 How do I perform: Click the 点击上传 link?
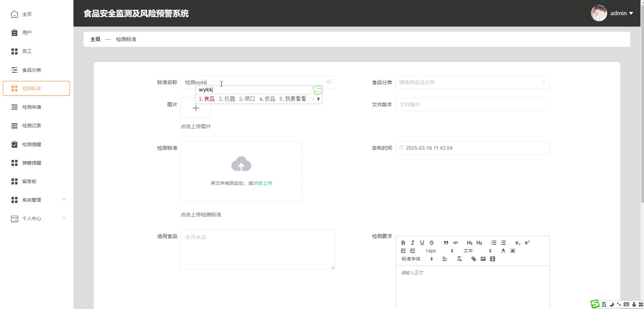(x=263, y=183)
